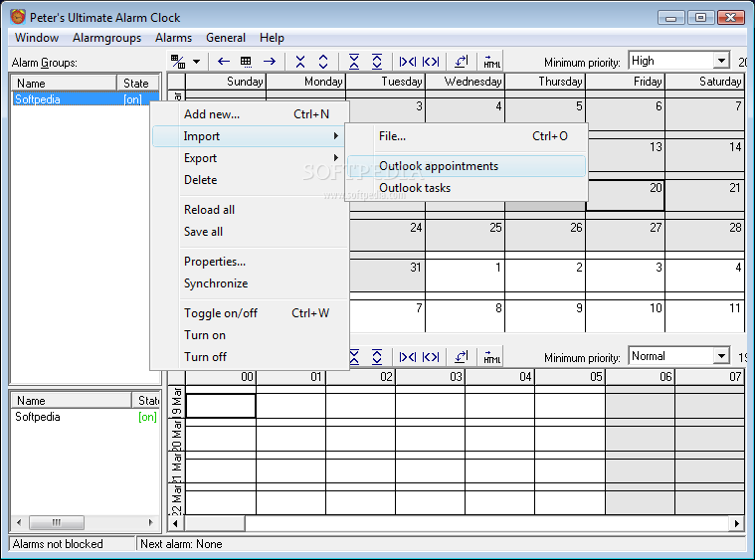Choose Save all from the context menu
Viewport: 755px width, 560px height.
point(251,232)
